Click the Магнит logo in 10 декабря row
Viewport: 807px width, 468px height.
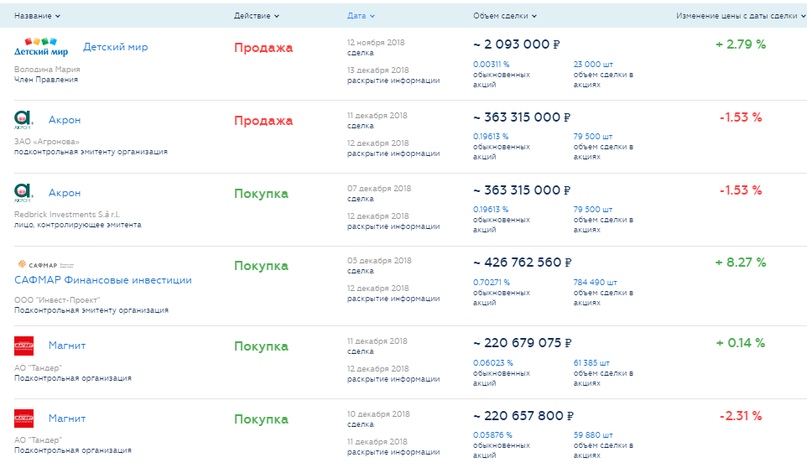point(23,418)
